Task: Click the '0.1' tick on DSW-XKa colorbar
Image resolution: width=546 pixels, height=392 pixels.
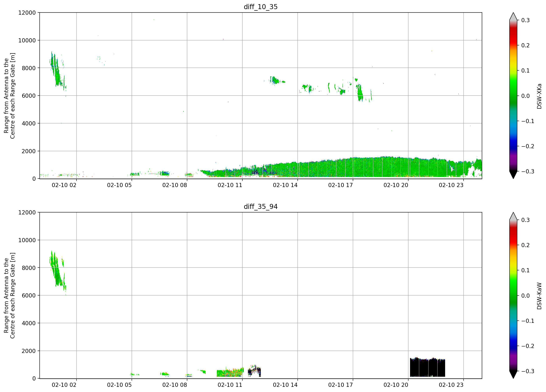Action: point(525,71)
